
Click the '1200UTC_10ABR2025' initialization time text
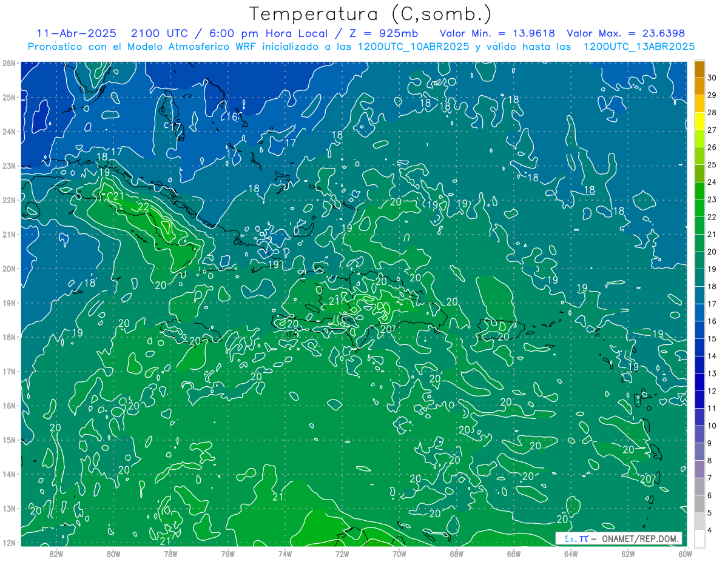click(414, 47)
